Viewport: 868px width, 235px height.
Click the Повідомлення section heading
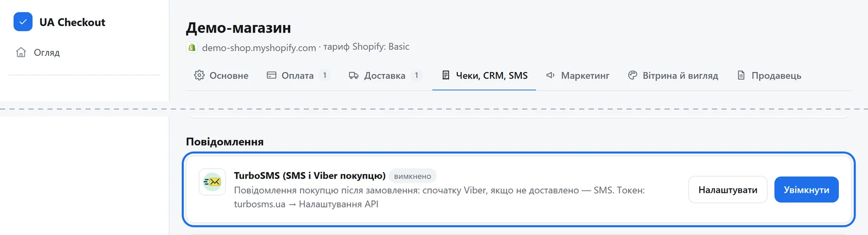(x=225, y=141)
